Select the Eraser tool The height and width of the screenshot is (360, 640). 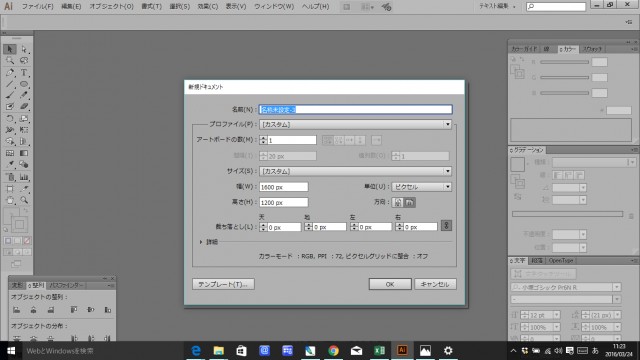[x=24, y=107]
